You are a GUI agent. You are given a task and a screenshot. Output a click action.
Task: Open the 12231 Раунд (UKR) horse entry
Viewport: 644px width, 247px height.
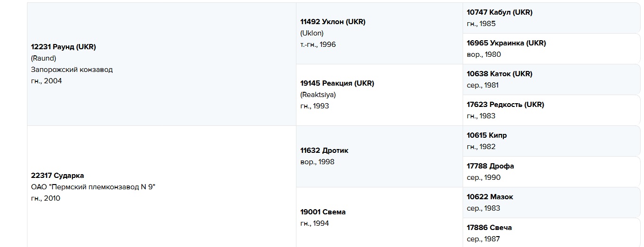(63, 47)
